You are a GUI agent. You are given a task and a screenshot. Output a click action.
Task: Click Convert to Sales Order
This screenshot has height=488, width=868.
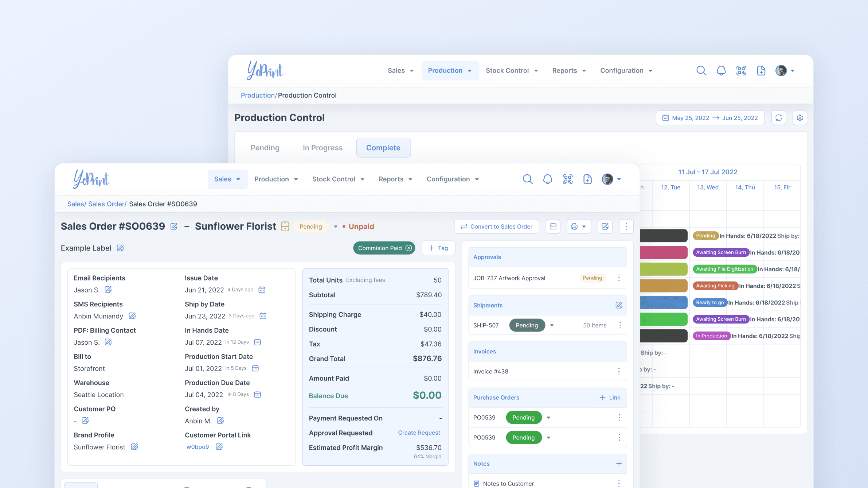click(x=496, y=226)
